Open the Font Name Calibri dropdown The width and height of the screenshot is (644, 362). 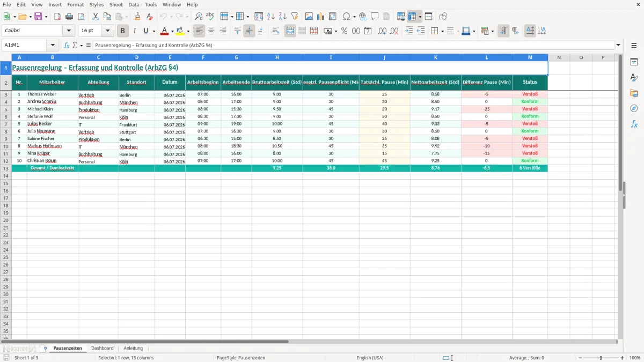[69, 31]
